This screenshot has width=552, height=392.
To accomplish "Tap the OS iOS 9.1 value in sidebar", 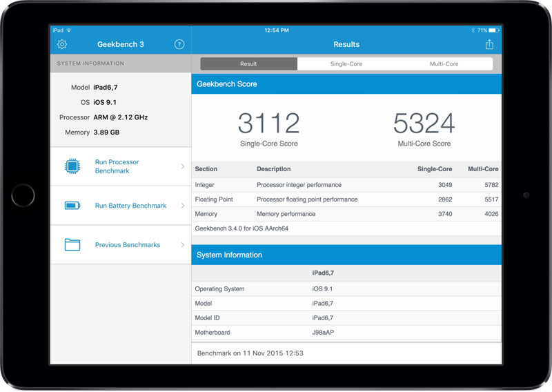I will coord(105,102).
